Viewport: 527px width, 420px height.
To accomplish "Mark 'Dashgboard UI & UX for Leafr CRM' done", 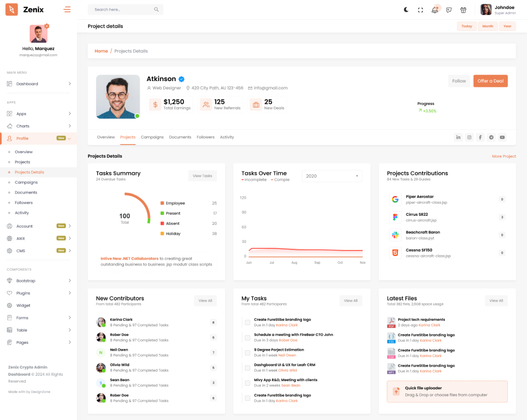I will coord(247,368).
